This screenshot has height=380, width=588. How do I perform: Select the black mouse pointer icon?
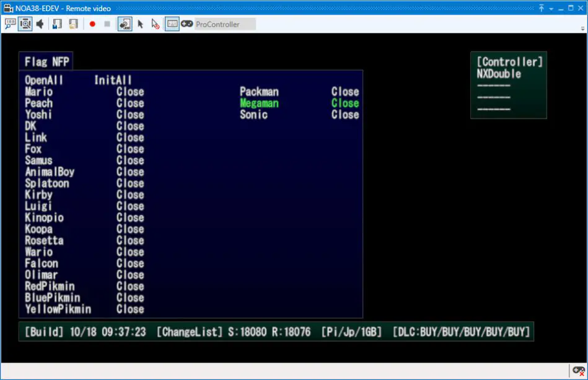pyautogui.click(x=140, y=24)
